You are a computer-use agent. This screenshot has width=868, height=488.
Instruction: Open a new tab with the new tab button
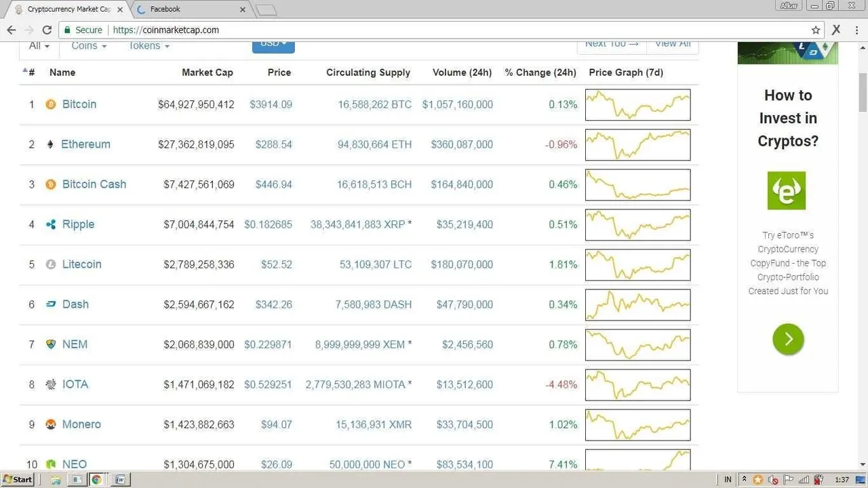(267, 9)
